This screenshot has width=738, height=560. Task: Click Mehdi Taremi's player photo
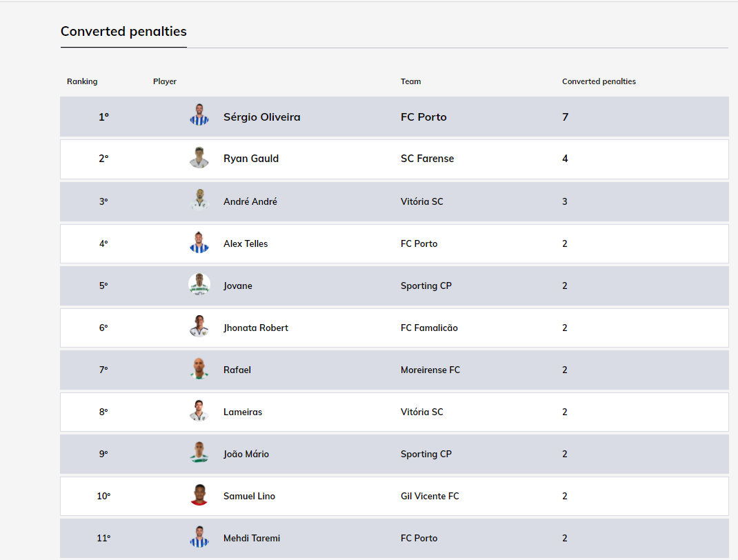coord(199,537)
